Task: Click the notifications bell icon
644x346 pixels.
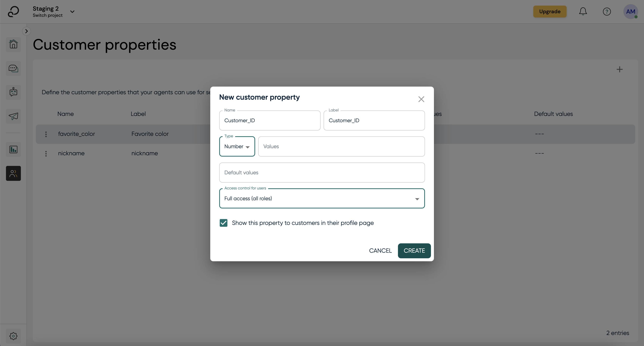Action: tap(583, 12)
